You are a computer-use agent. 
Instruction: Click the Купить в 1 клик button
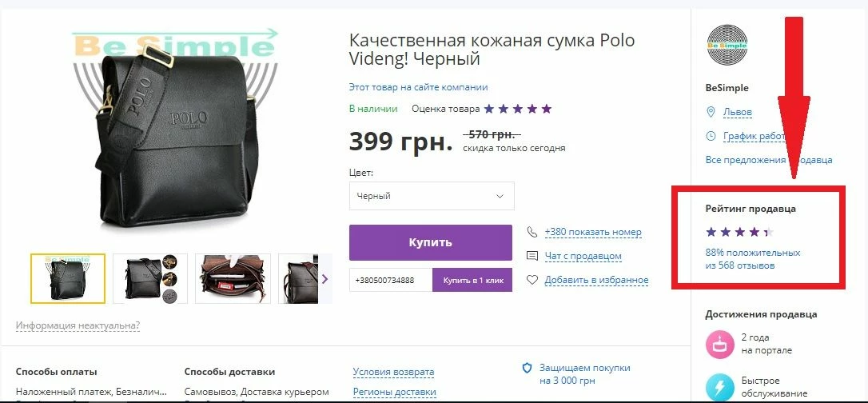pyautogui.click(x=472, y=280)
